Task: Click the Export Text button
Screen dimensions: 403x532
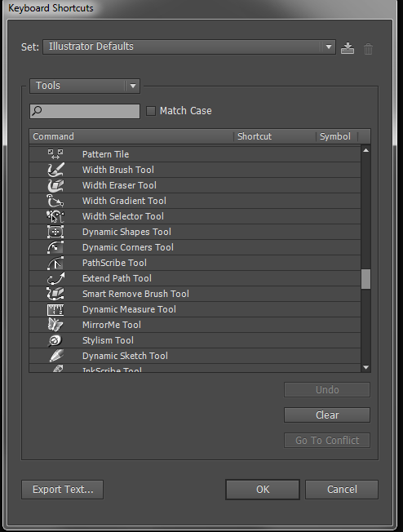Action: point(63,490)
